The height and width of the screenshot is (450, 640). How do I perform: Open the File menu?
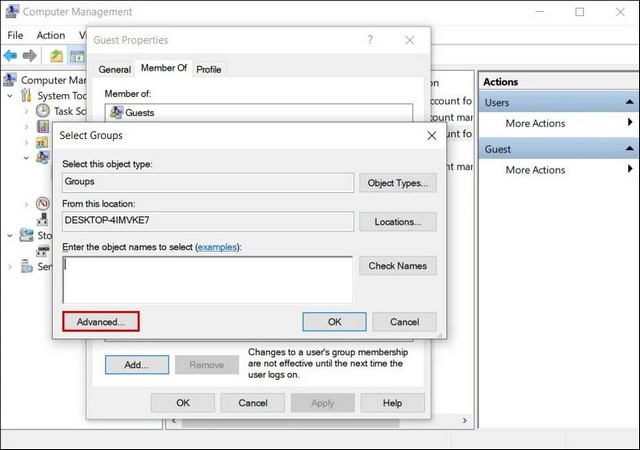coord(16,36)
